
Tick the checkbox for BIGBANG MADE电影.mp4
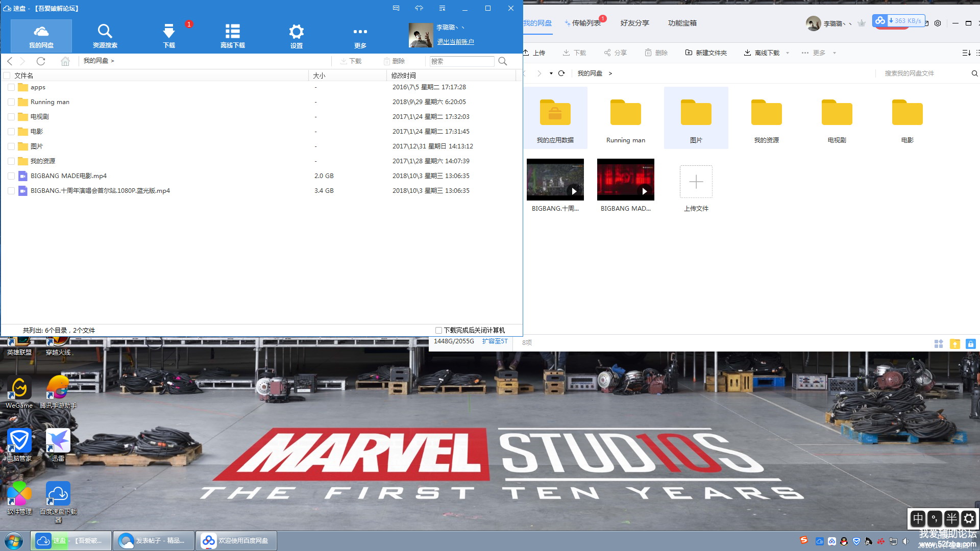(x=11, y=176)
